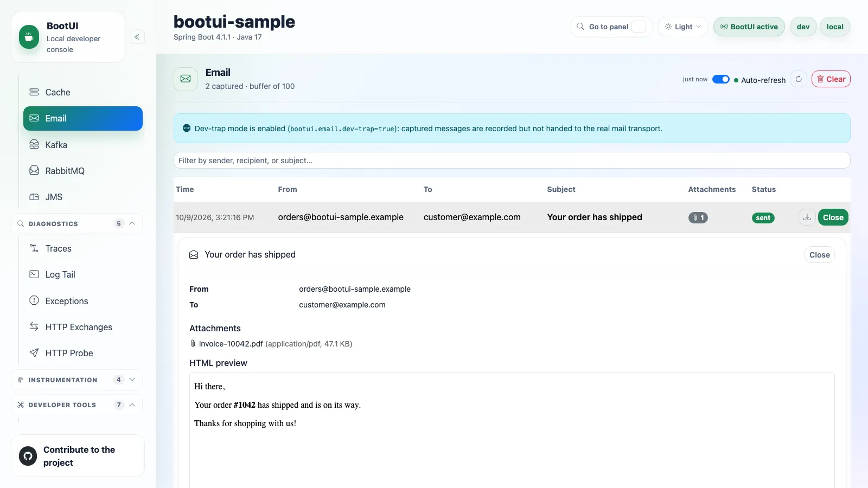Click the sent status badge

pyautogui.click(x=763, y=217)
